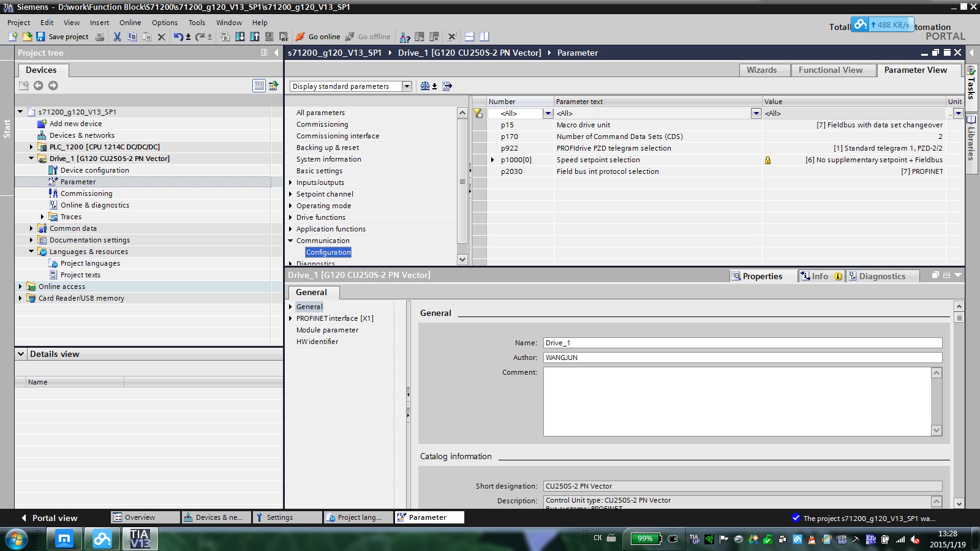This screenshot has width=980, height=551.
Task: Click the Download to device icon
Action: pyautogui.click(x=240, y=37)
